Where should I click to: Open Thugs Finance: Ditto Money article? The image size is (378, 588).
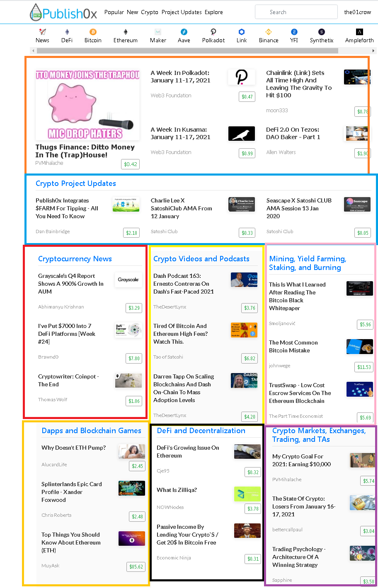click(85, 151)
